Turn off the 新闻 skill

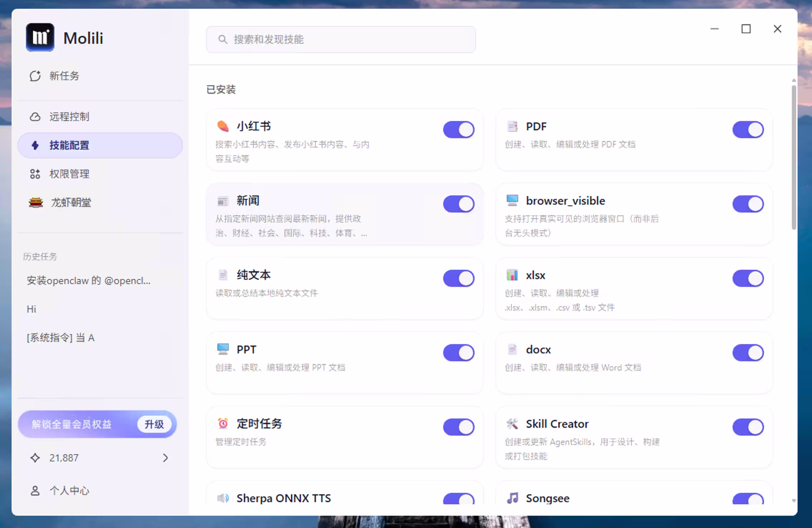(459, 204)
